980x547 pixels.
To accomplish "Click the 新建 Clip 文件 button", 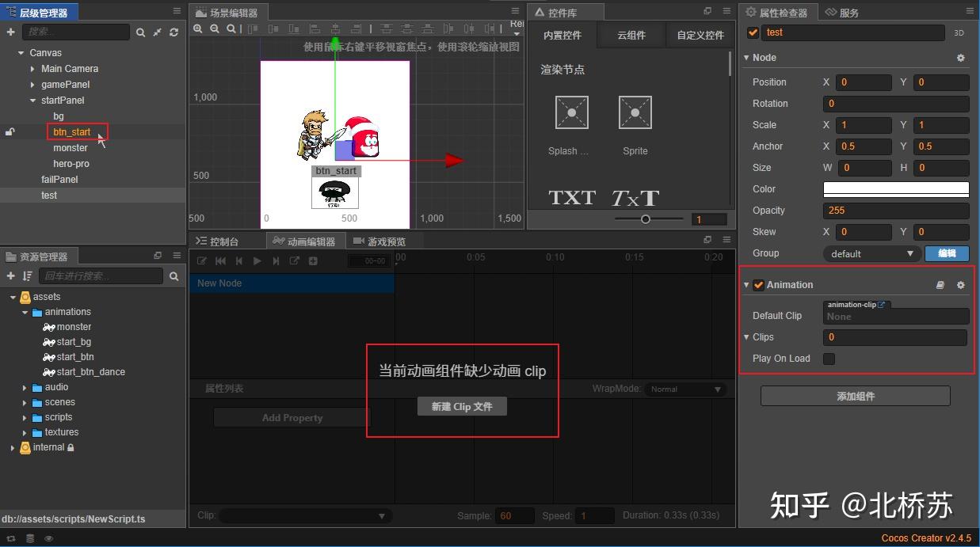I will pyautogui.click(x=462, y=406).
